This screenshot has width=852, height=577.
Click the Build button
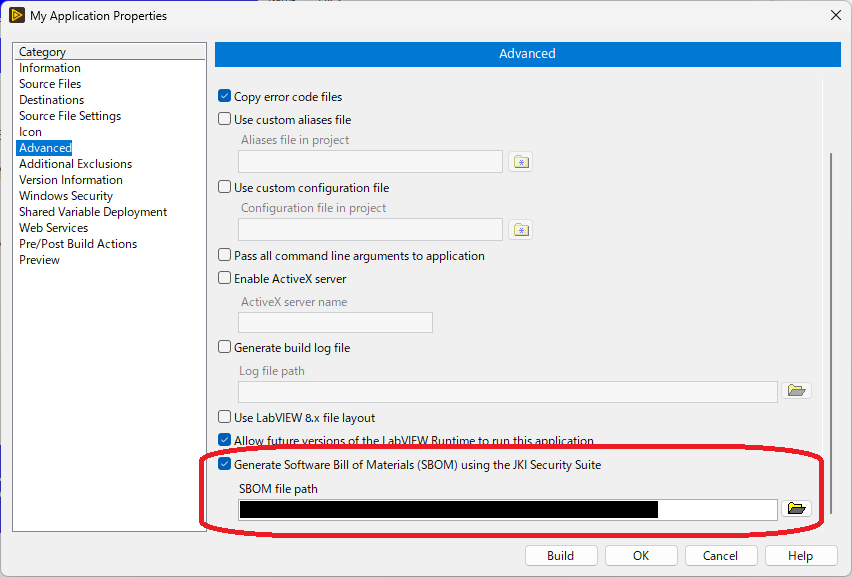pos(561,556)
